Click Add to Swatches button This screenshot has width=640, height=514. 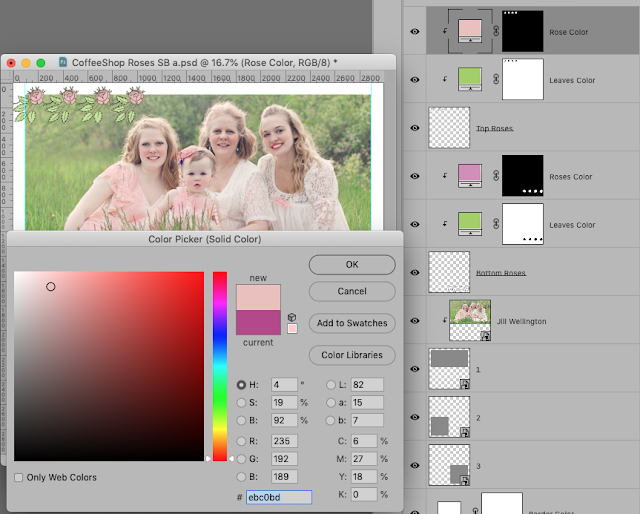352,323
